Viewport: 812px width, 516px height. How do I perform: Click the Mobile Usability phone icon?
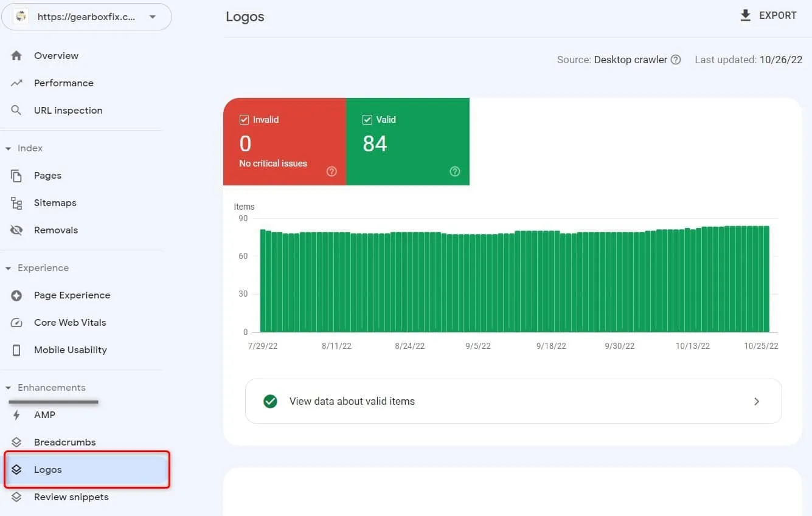(16, 350)
